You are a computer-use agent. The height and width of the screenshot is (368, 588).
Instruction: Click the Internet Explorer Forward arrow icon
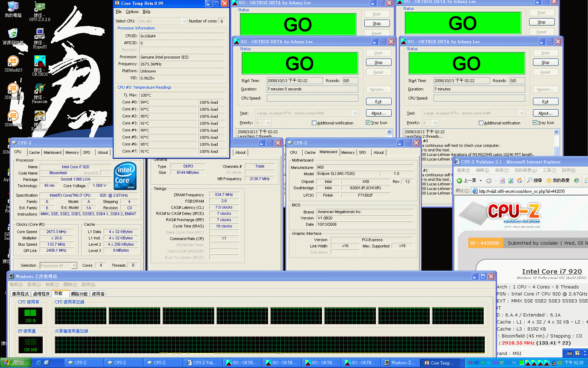(x=489, y=180)
